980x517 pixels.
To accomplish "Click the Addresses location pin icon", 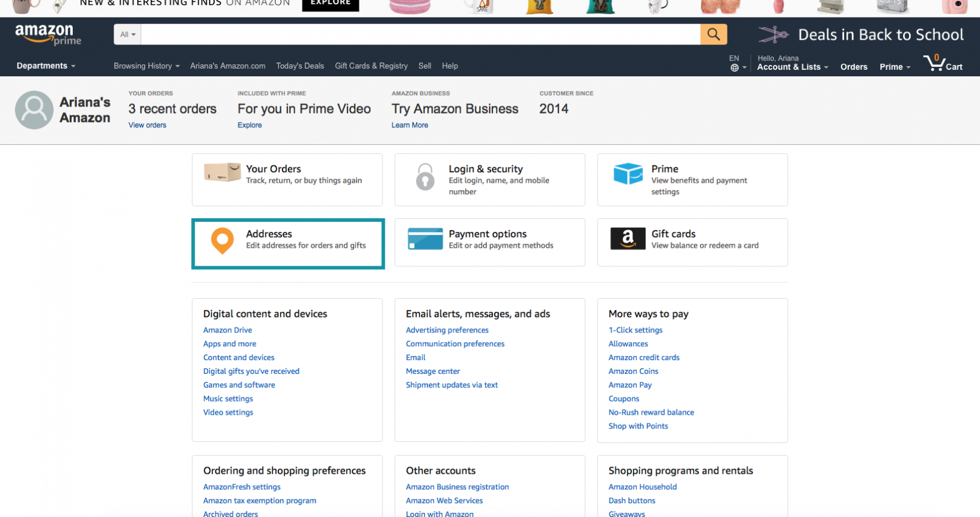I will point(222,240).
